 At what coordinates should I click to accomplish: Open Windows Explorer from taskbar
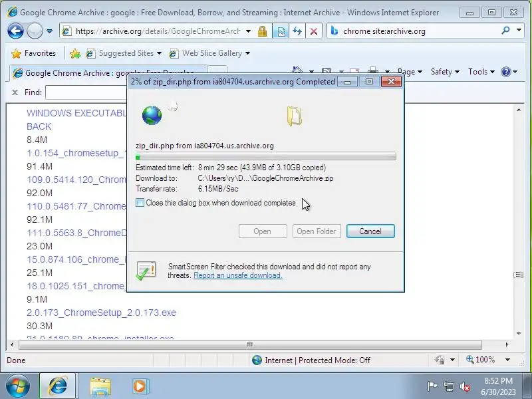[x=100, y=386]
